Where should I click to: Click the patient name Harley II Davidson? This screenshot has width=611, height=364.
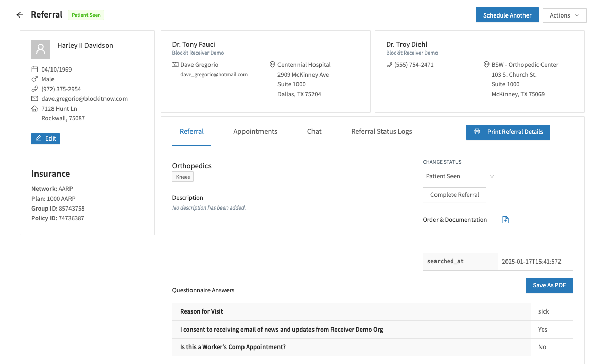coord(85,46)
